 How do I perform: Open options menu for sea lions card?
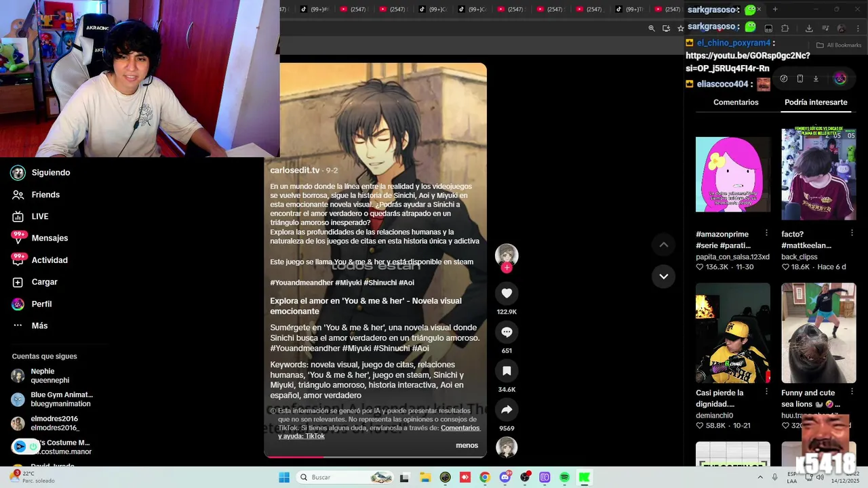[852, 392]
